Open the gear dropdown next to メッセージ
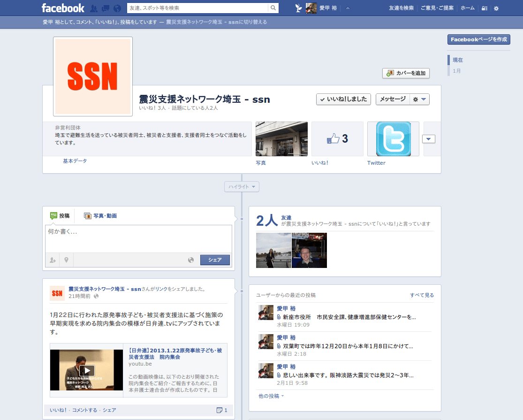 [420, 99]
